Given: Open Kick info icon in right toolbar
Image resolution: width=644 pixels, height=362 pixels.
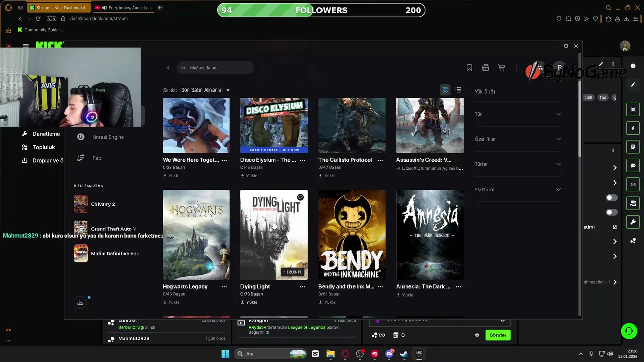Looking at the screenshot, I should point(633,66).
